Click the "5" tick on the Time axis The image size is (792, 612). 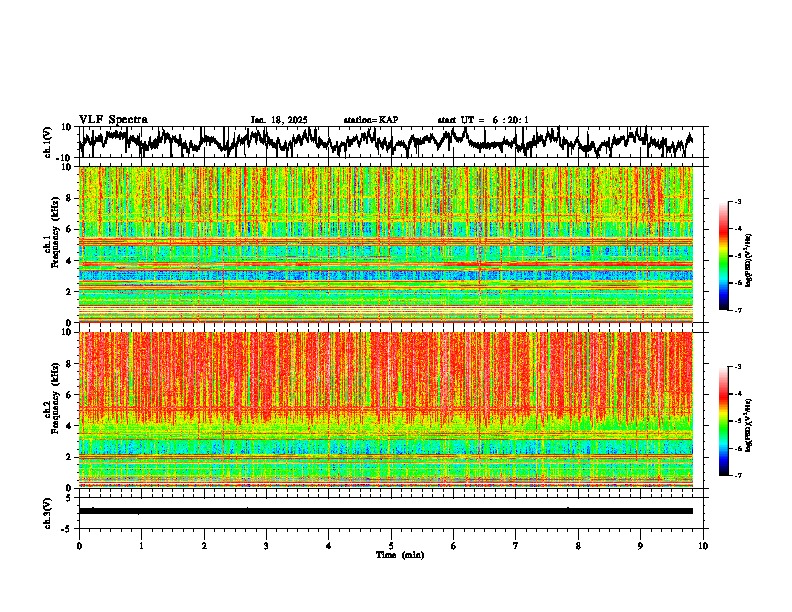pos(391,546)
